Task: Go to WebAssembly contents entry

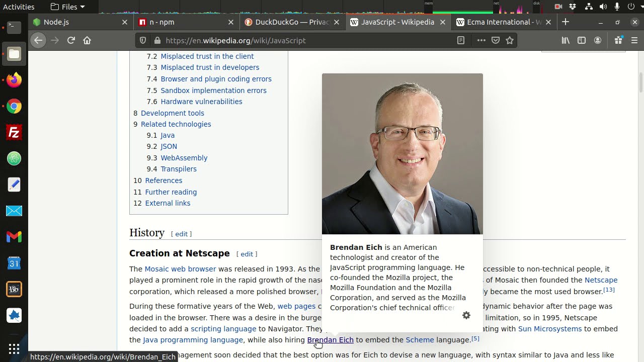Action: [x=184, y=158]
